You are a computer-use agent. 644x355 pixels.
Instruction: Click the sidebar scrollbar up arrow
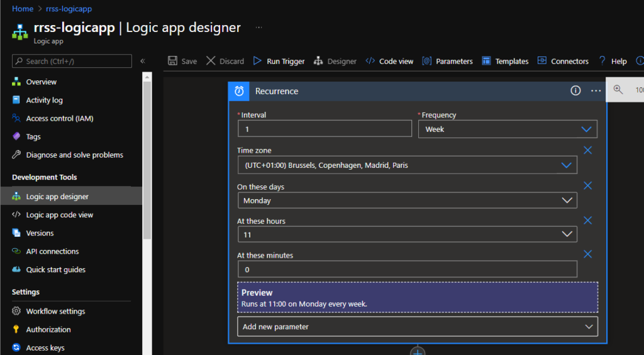(147, 76)
